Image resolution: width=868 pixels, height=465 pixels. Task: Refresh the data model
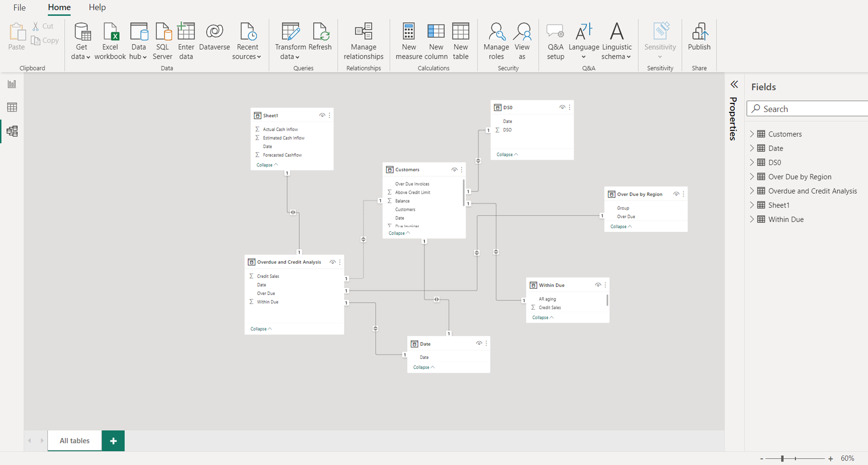[320, 37]
